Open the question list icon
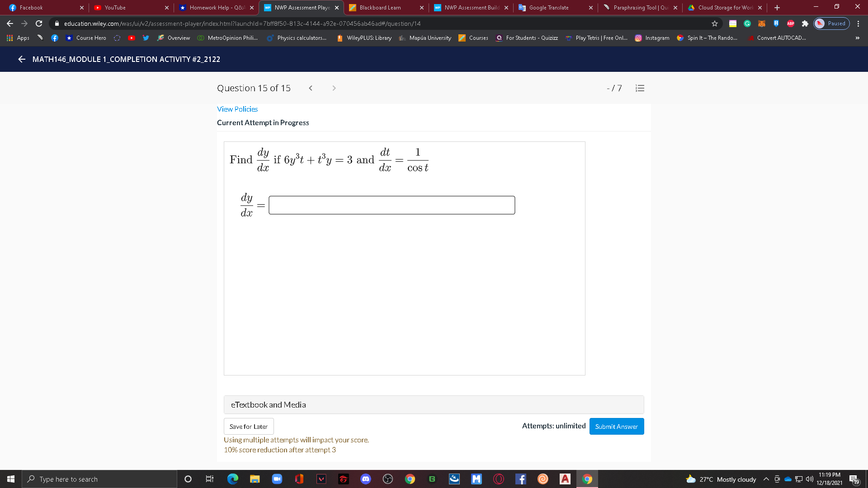Image resolution: width=868 pixels, height=488 pixels. pos(640,88)
